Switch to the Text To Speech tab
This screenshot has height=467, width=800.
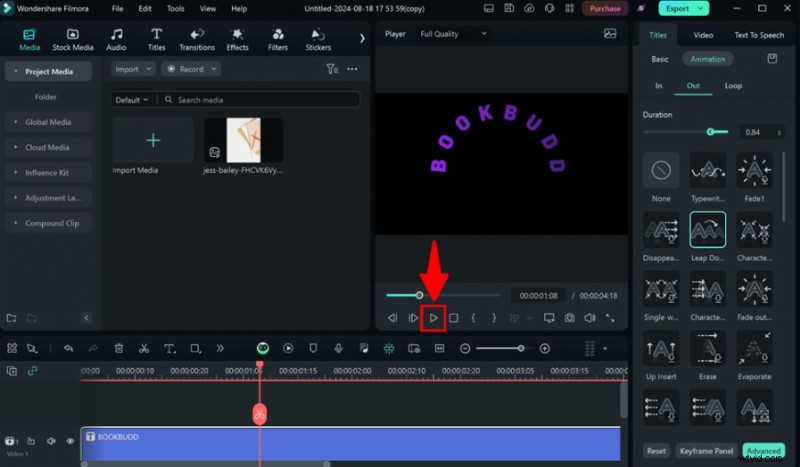point(759,35)
